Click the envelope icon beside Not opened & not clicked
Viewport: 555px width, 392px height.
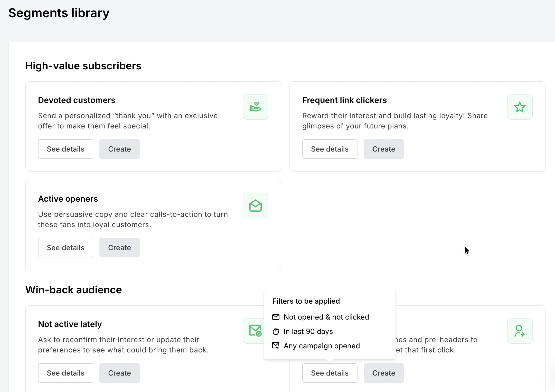pyautogui.click(x=276, y=317)
